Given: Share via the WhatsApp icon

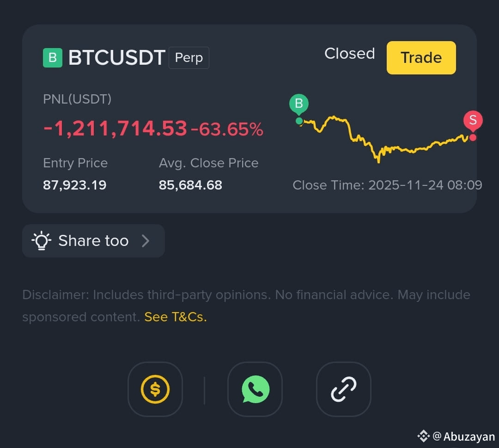Looking at the screenshot, I should pos(255,389).
